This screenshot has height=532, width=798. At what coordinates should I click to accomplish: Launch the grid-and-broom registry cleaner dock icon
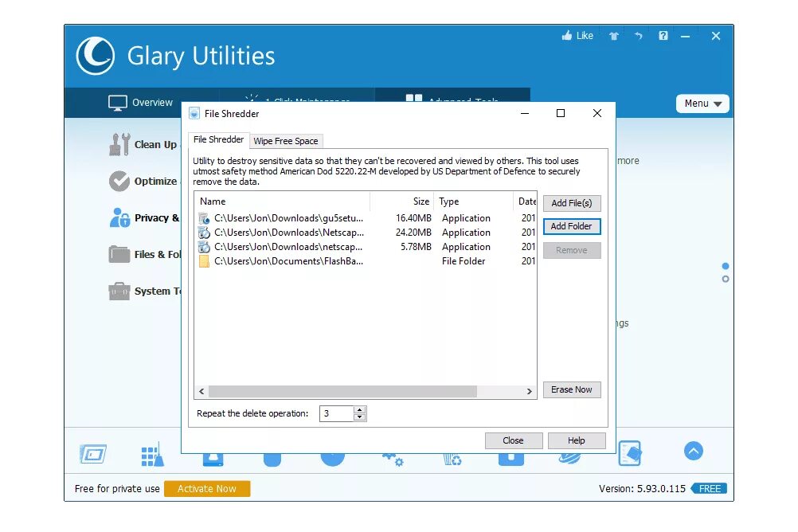tap(152, 454)
